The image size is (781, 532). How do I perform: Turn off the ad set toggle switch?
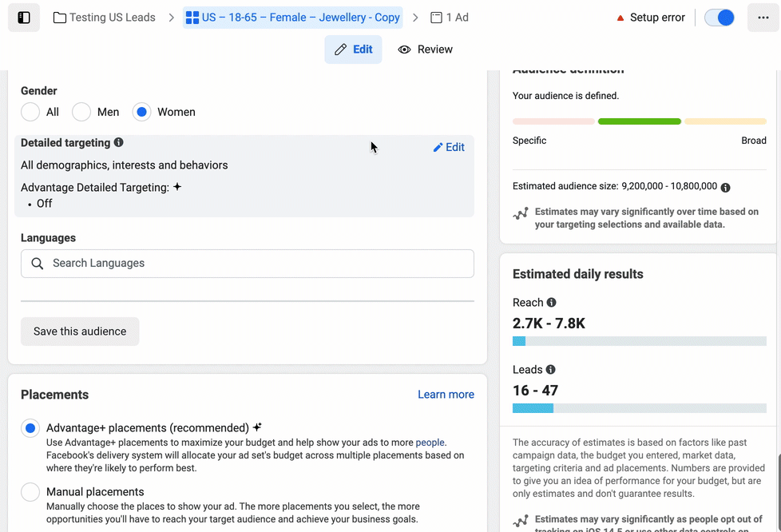point(719,18)
